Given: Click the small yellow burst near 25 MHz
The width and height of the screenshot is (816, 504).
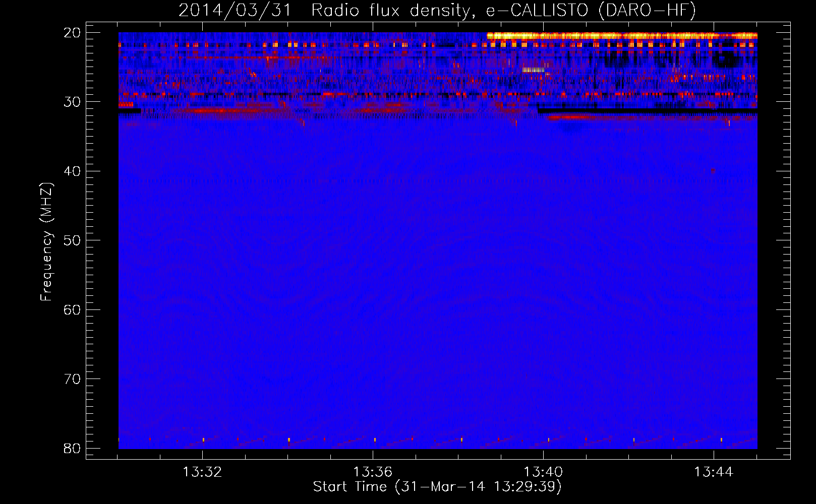Looking at the screenshot, I should point(534,70).
